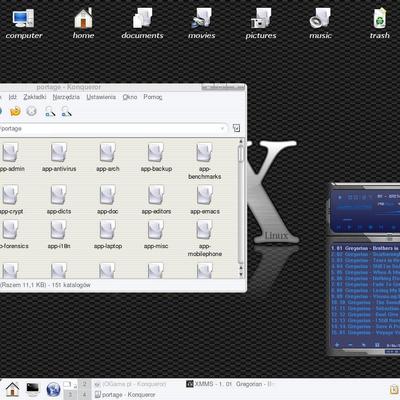Open the Okno menu

130,97
